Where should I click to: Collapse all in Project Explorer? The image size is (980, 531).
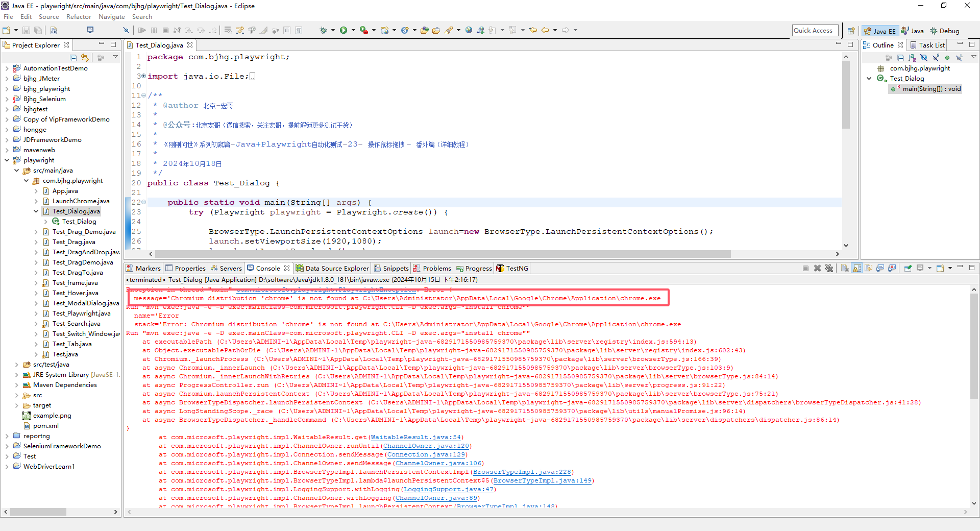(x=73, y=58)
